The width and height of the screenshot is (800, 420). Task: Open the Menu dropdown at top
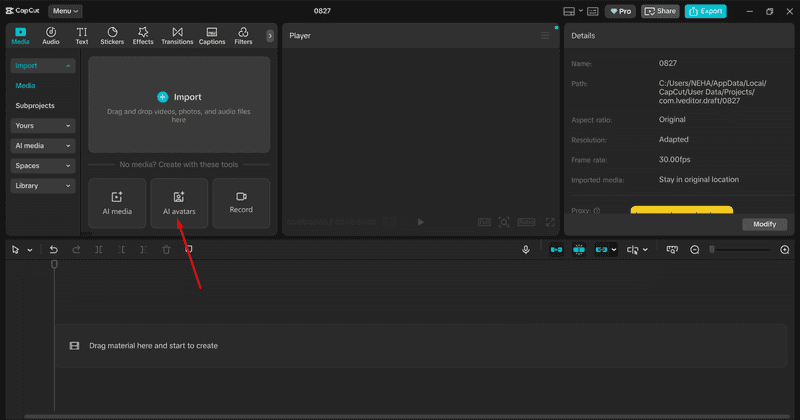pos(65,11)
